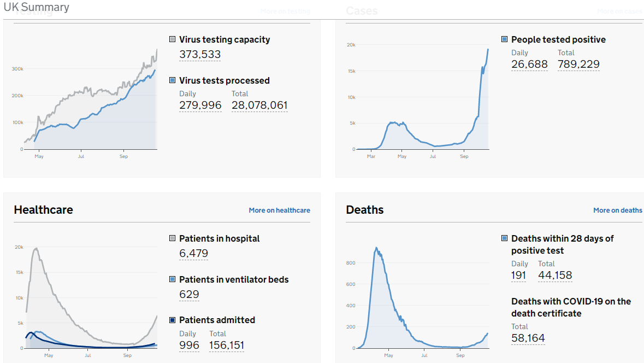Click total positive cases value 789,229
644x363 pixels.
578,64
